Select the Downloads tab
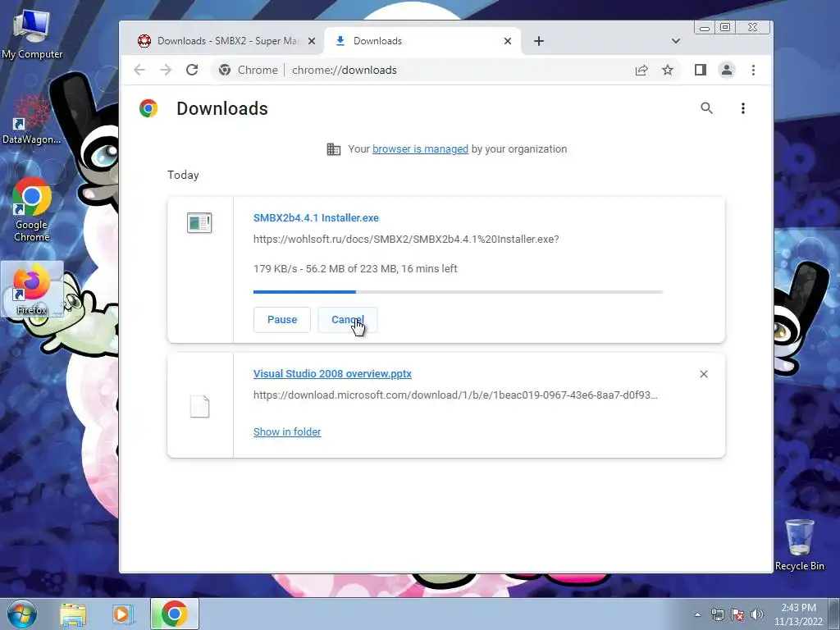The height and width of the screenshot is (630, 840). pyautogui.click(x=422, y=41)
